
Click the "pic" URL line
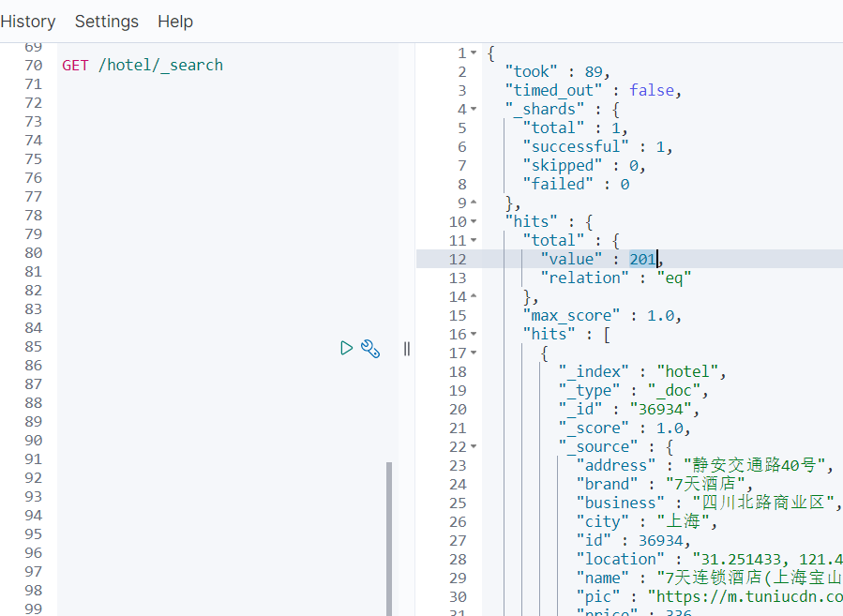(709, 597)
